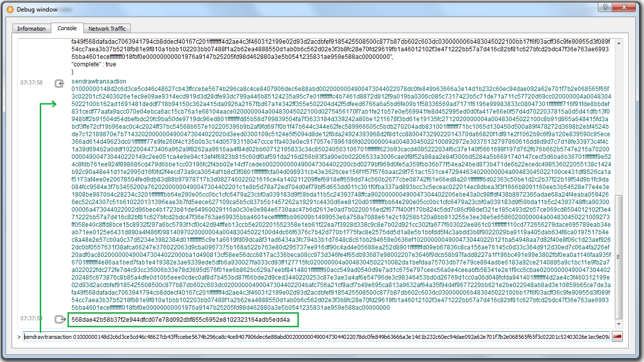Switch to the Information tab
The height and width of the screenshot is (362, 644).
coord(31,29)
